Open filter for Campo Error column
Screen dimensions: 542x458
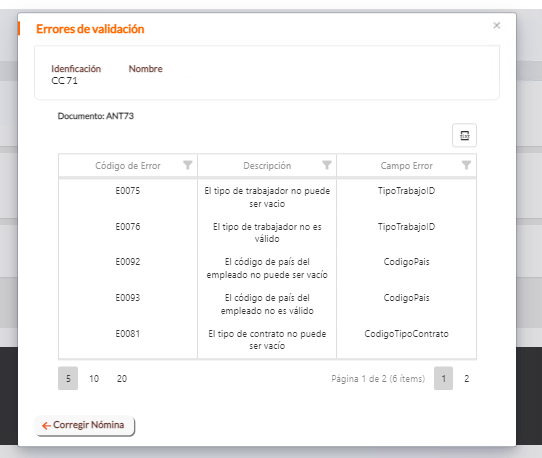click(x=466, y=165)
